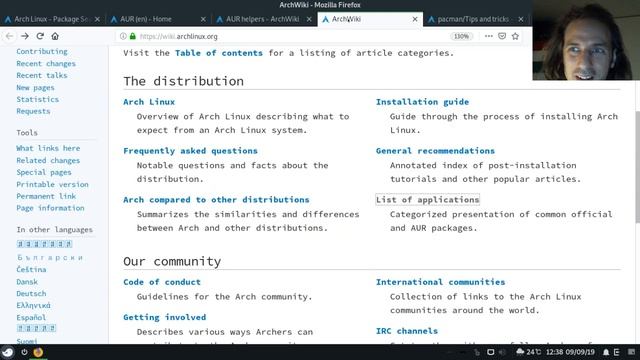Open the page actions three-dot menu
Image resolution: width=640 pixels, height=360 pixels.
pyautogui.click(x=489, y=36)
